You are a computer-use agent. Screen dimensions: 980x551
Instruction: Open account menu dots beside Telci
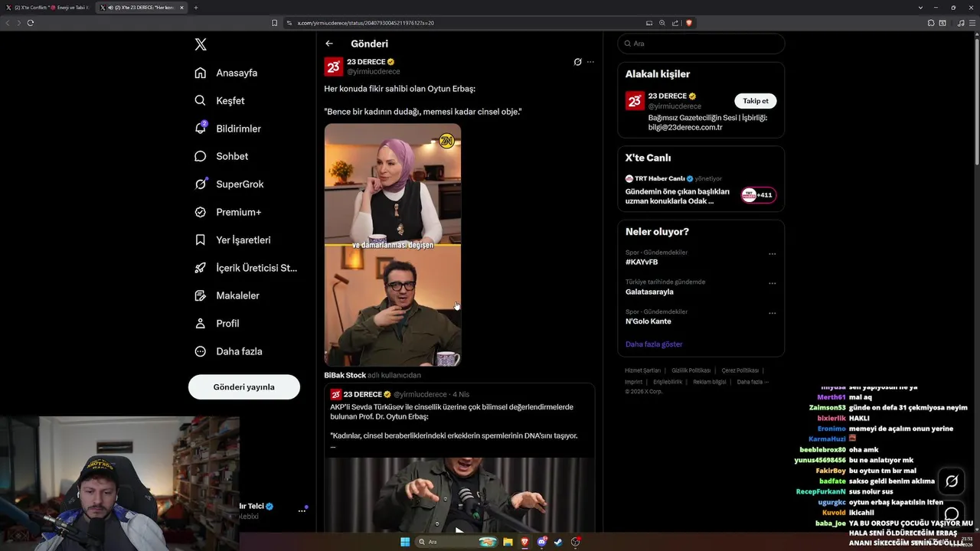302,510
